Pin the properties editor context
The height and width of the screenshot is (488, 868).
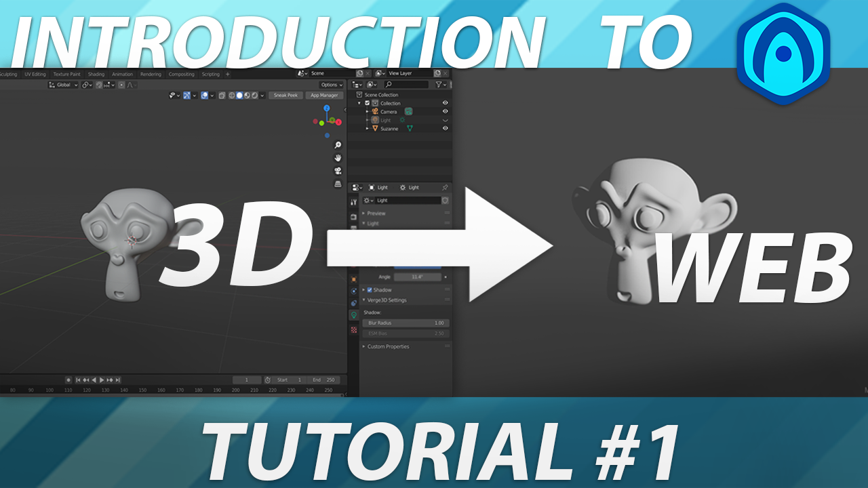(x=445, y=188)
